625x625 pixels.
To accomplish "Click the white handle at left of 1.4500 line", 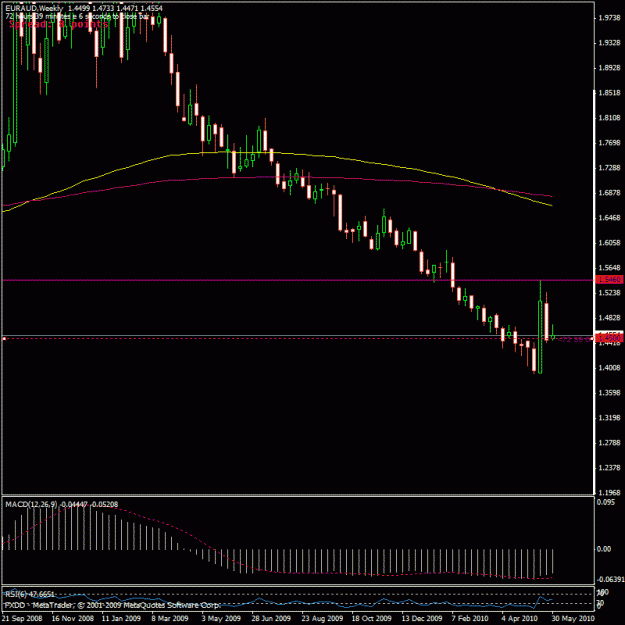I will [x=4, y=338].
